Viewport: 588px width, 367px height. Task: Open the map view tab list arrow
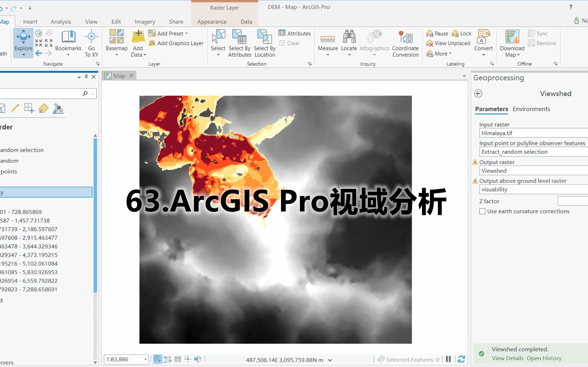click(x=464, y=76)
